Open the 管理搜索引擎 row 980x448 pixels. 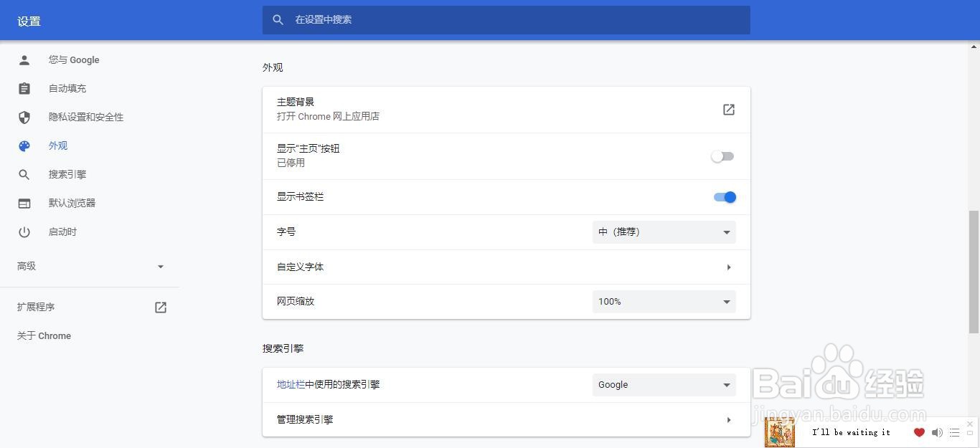[x=506, y=419]
